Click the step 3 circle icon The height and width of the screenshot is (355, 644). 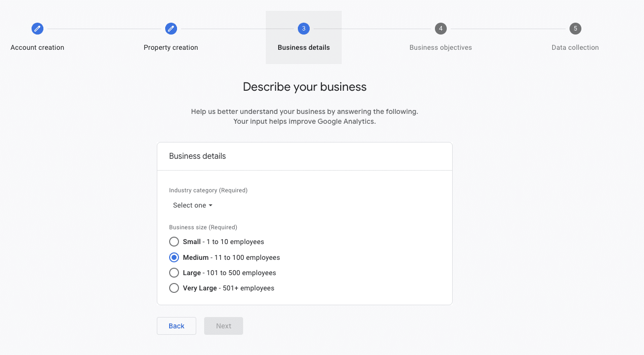point(304,29)
